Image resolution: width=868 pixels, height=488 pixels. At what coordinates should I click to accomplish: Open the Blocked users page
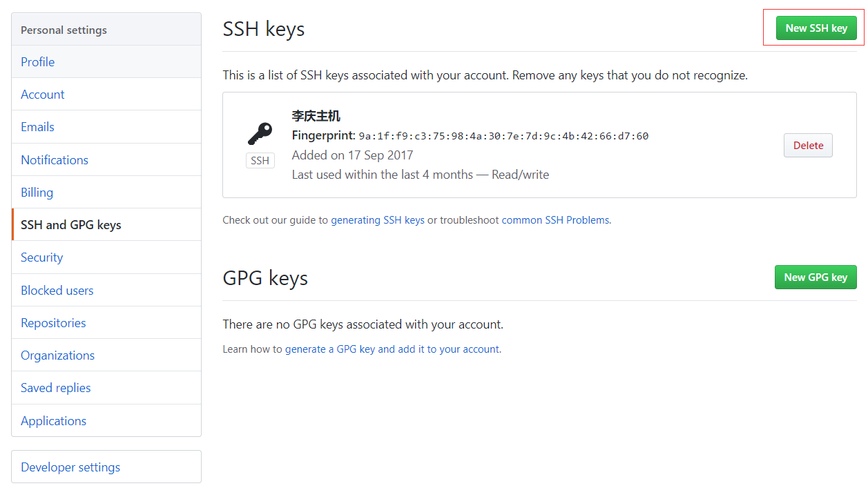coord(57,291)
